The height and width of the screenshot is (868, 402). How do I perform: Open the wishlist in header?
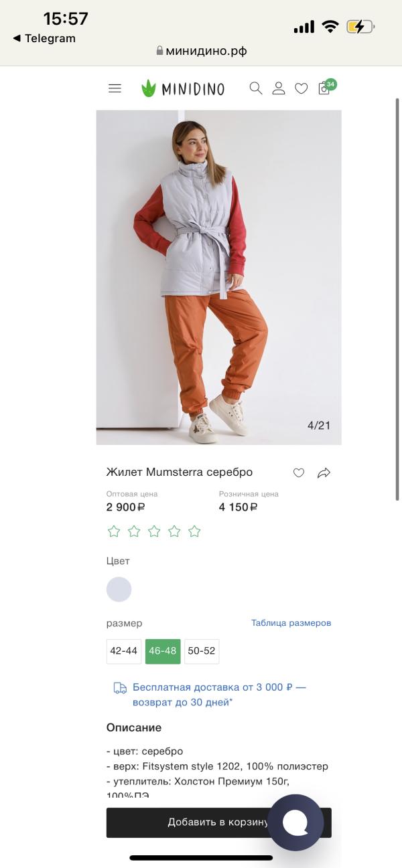[301, 88]
